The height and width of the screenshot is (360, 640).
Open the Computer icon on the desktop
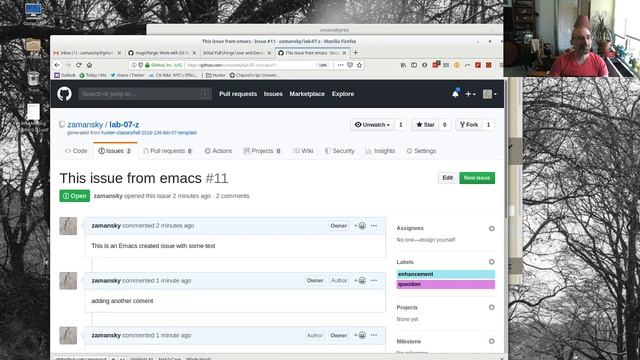pos(33,13)
